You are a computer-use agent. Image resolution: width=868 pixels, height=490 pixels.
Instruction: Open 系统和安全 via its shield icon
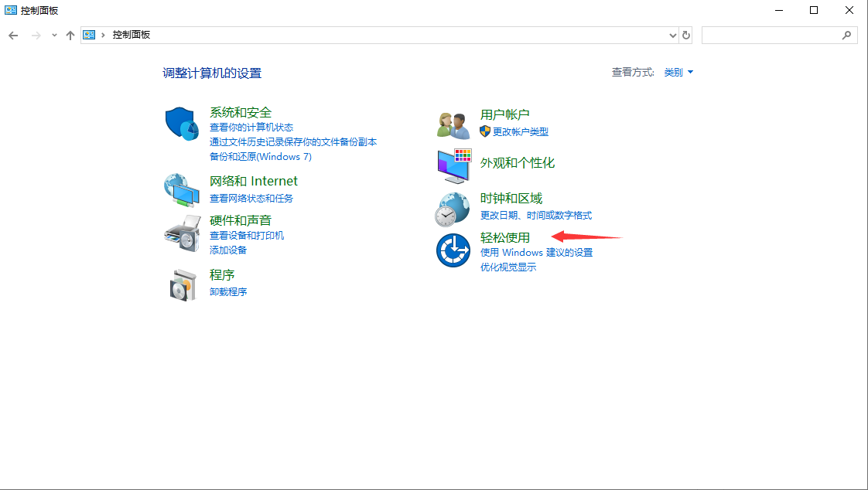(x=181, y=124)
